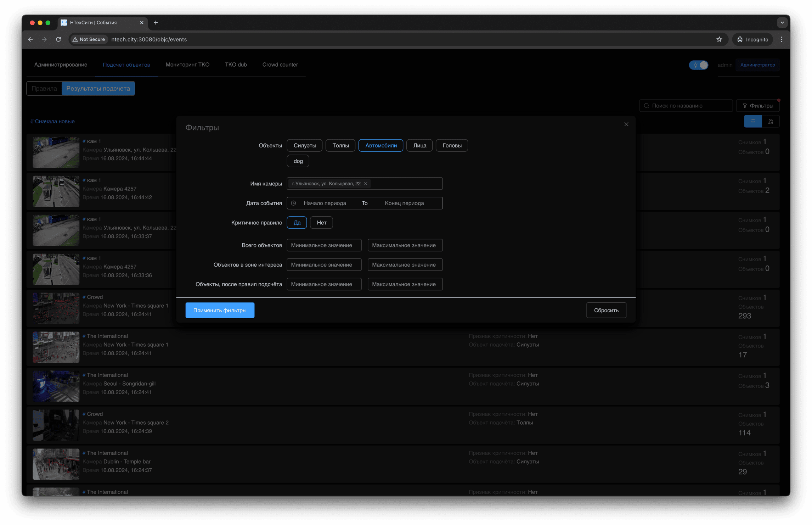Select Да for critical rule

coord(297,223)
